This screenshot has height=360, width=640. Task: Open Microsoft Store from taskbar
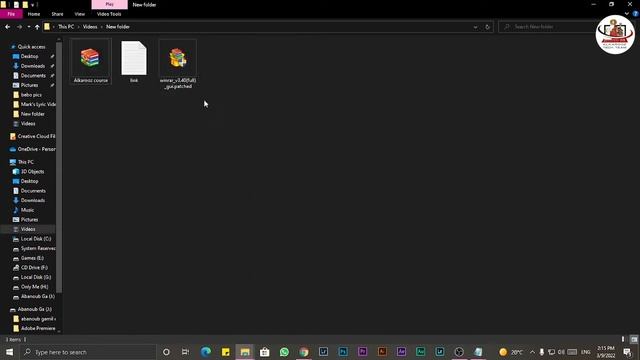coord(264,352)
